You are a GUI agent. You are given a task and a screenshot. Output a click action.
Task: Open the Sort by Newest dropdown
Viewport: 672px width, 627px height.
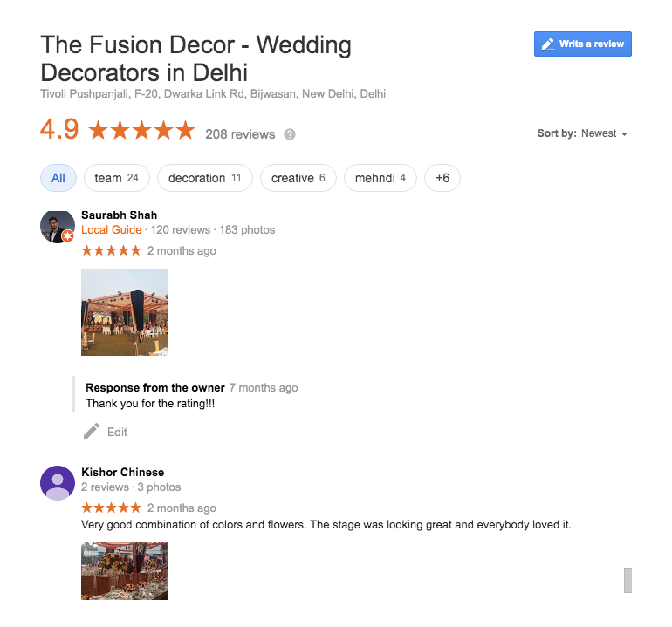583,133
